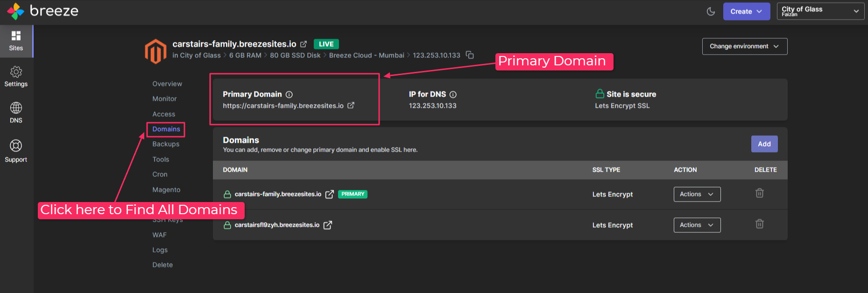Go to Tools menu item

161,160
